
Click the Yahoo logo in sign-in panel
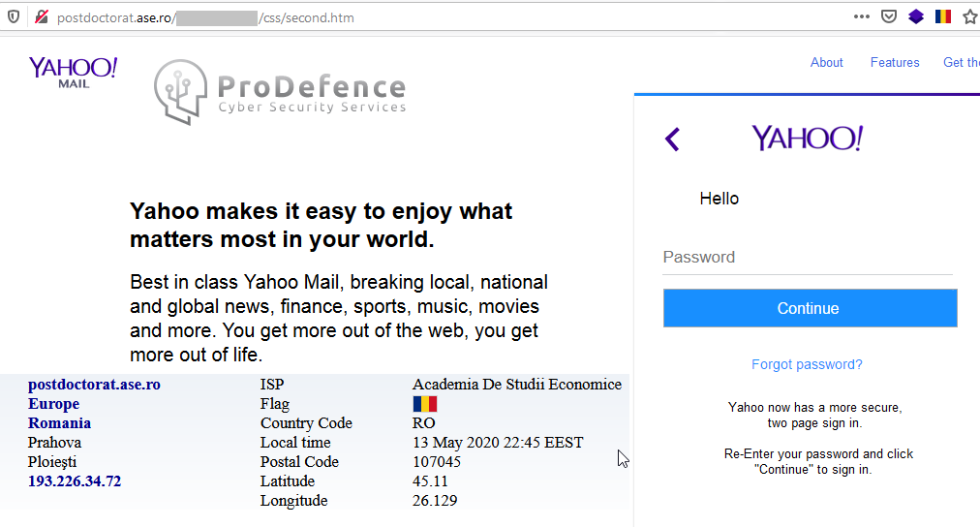808,139
